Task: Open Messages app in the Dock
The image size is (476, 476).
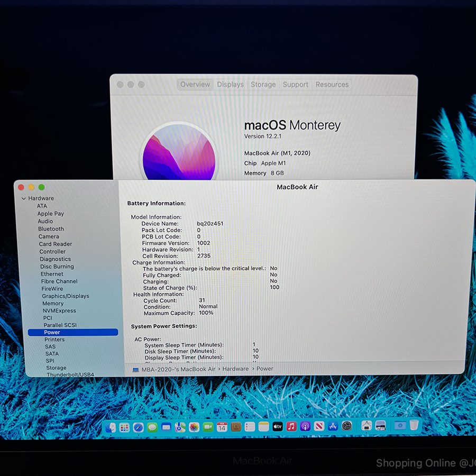Action: (x=152, y=427)
